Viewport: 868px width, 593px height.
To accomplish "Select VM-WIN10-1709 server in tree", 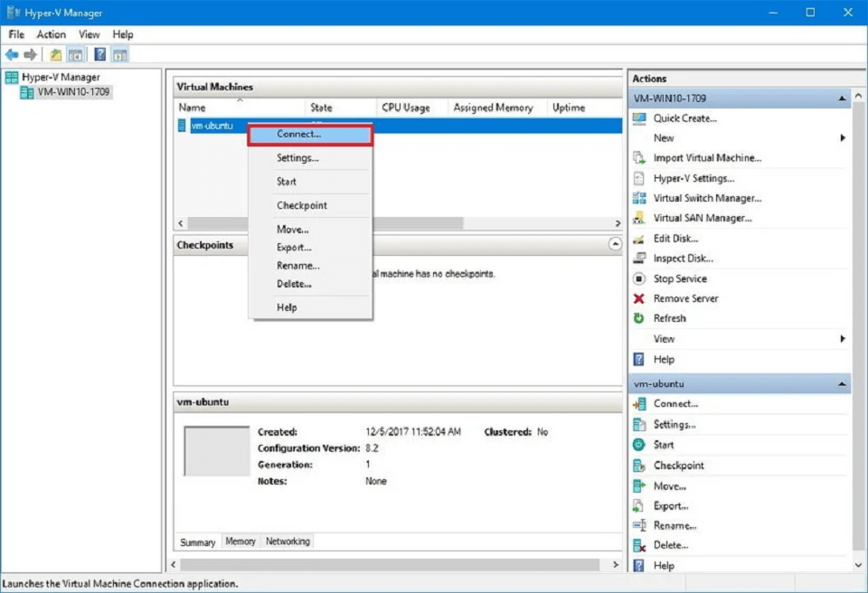I will coord(73,92).
